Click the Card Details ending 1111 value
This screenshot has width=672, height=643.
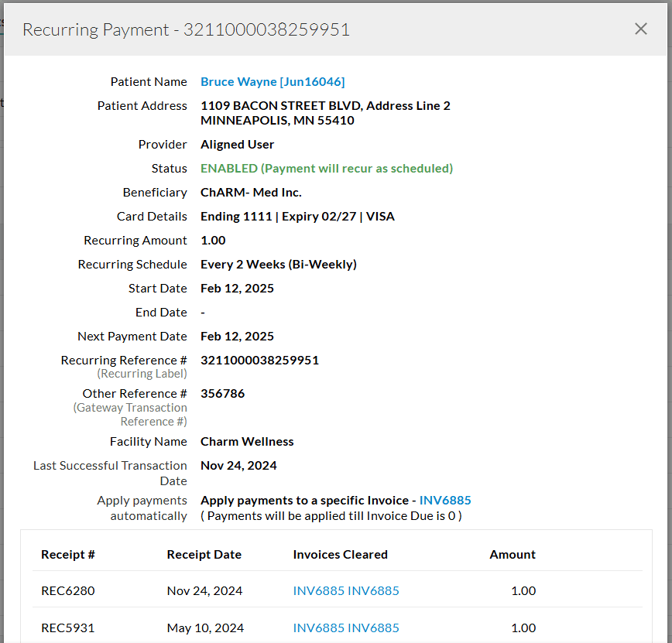[297, 216]
